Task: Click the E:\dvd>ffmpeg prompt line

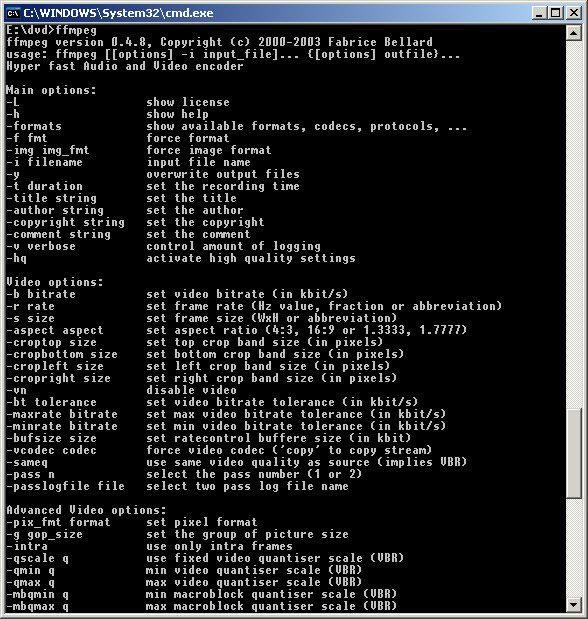Action: click(x=51, y=30)
